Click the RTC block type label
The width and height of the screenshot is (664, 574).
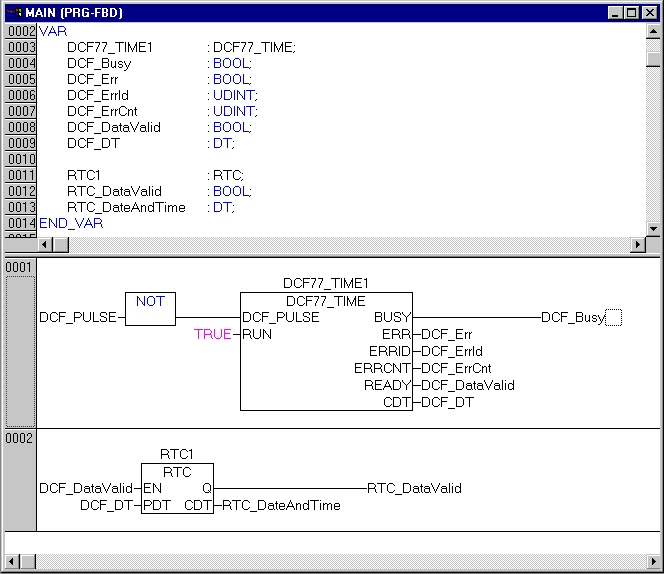177,472
